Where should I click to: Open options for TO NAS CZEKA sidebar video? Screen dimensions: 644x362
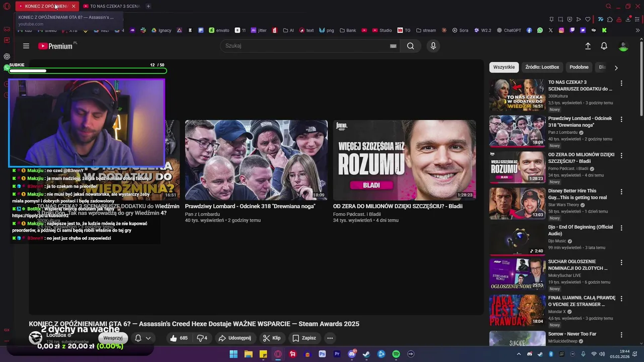pyautogui.click(x=621, y=83)
